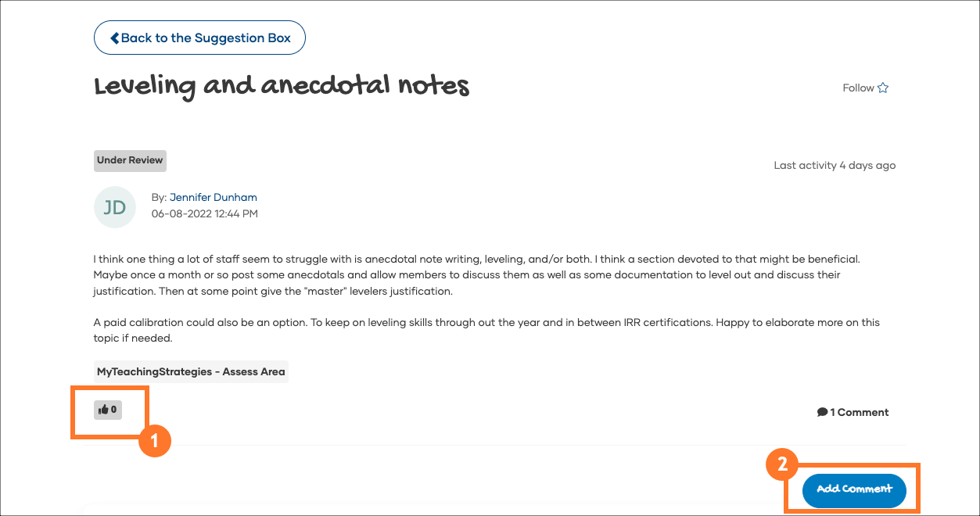Click the speech bubble comment icon
This screenshot has width=980, height=516.
(822, 413)
